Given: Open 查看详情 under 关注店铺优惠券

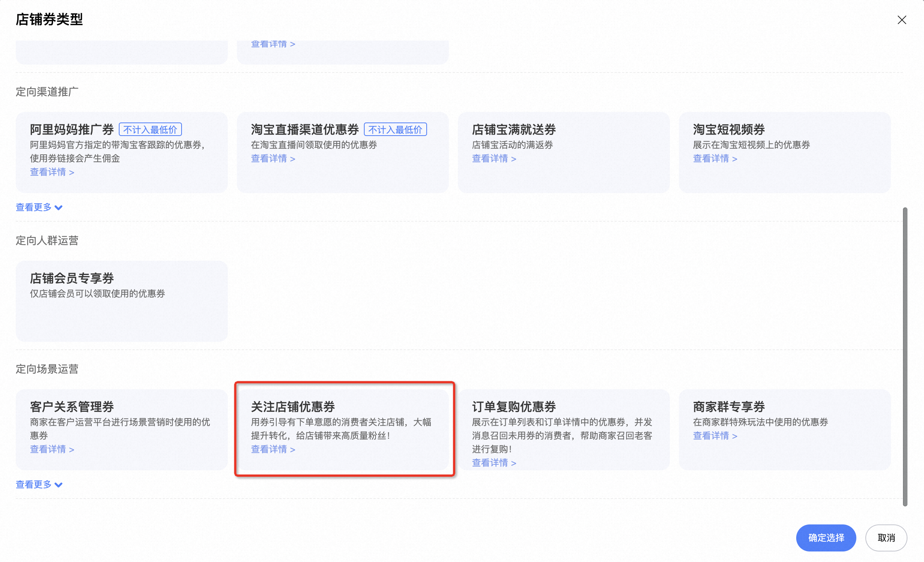Looking at the screenshot, I should (x=273, y=449).
